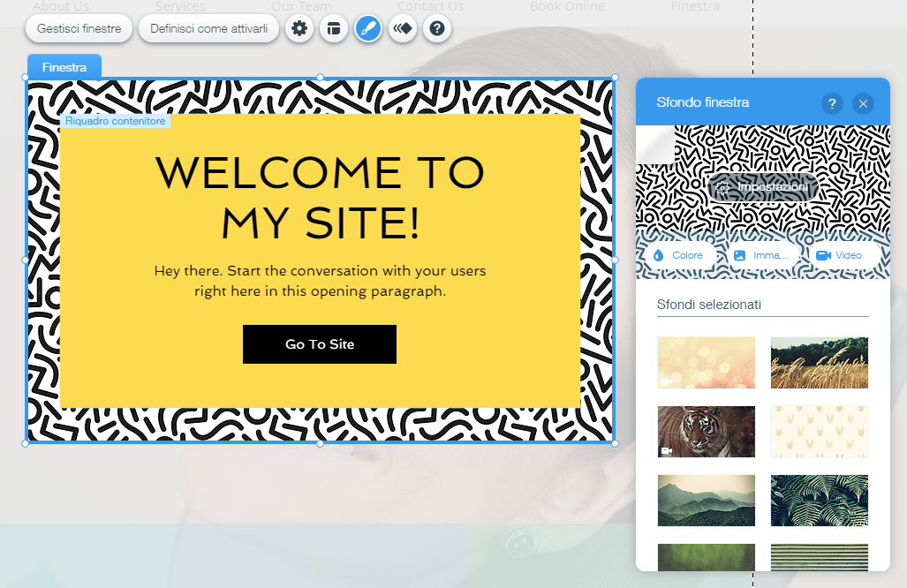Choose Immagine background option

coord(762,255)
